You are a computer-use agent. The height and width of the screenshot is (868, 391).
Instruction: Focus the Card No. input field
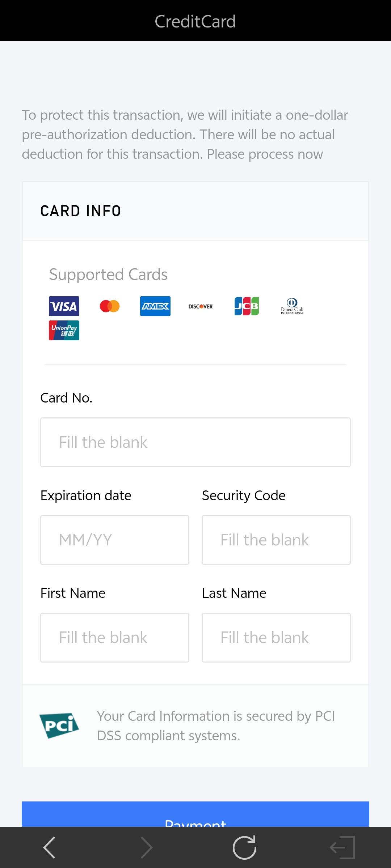point(195,442)
